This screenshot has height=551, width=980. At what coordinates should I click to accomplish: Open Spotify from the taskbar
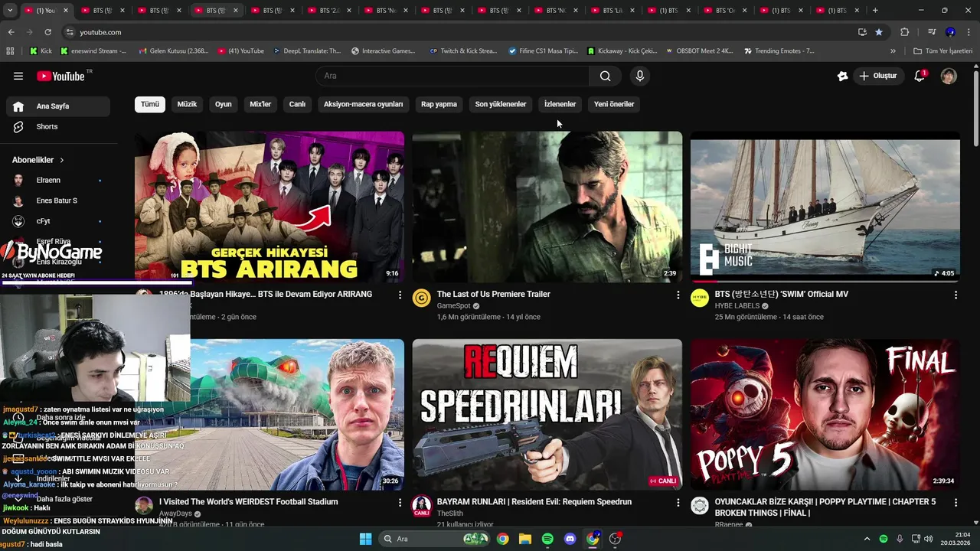click(x=547, y=539)
